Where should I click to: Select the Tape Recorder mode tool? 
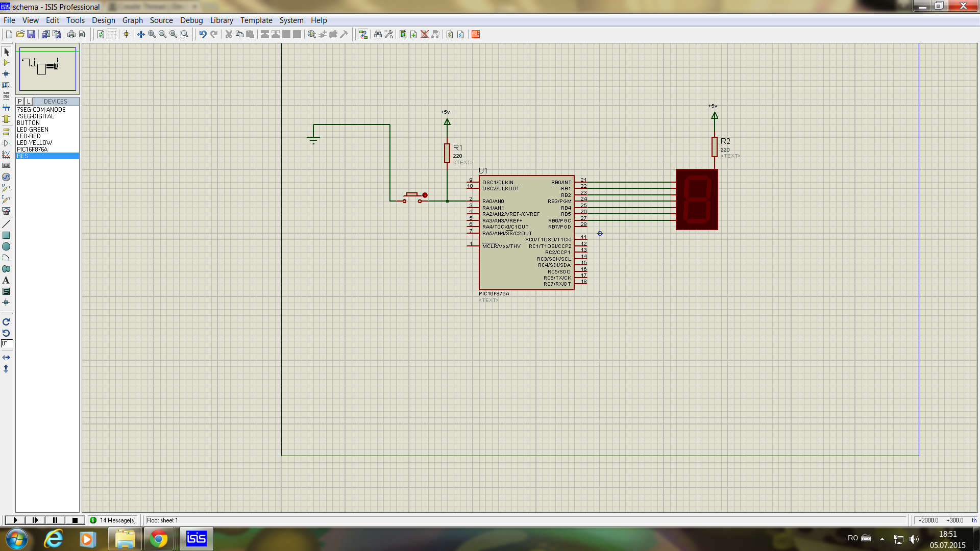[x=6, y=165]
